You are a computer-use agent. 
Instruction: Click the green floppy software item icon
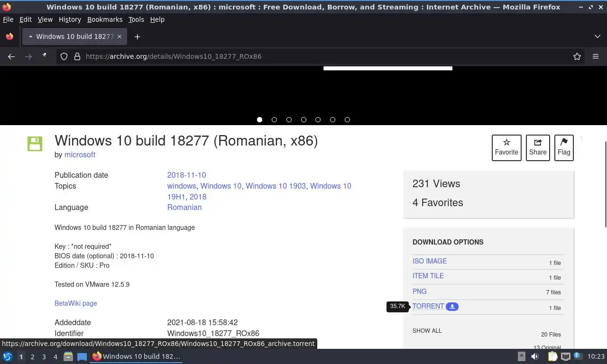point(35,144)
